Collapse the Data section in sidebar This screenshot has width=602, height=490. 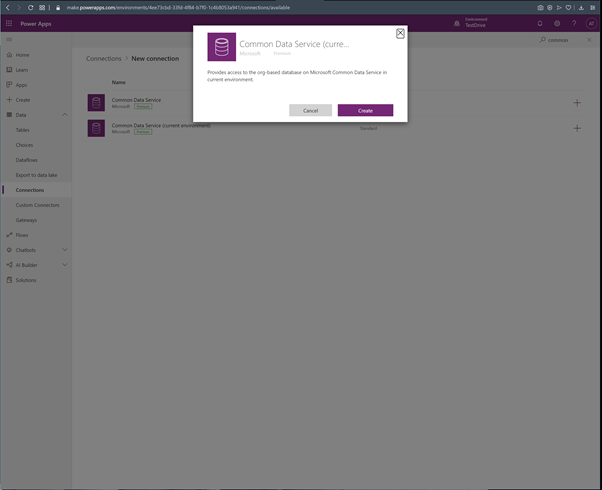tap(65, 115)
